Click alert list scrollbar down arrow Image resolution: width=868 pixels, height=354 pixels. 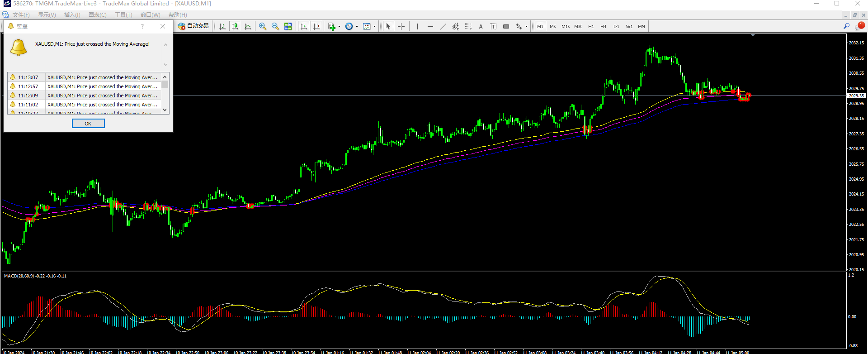pyautogui.click(x=165, y=110)
